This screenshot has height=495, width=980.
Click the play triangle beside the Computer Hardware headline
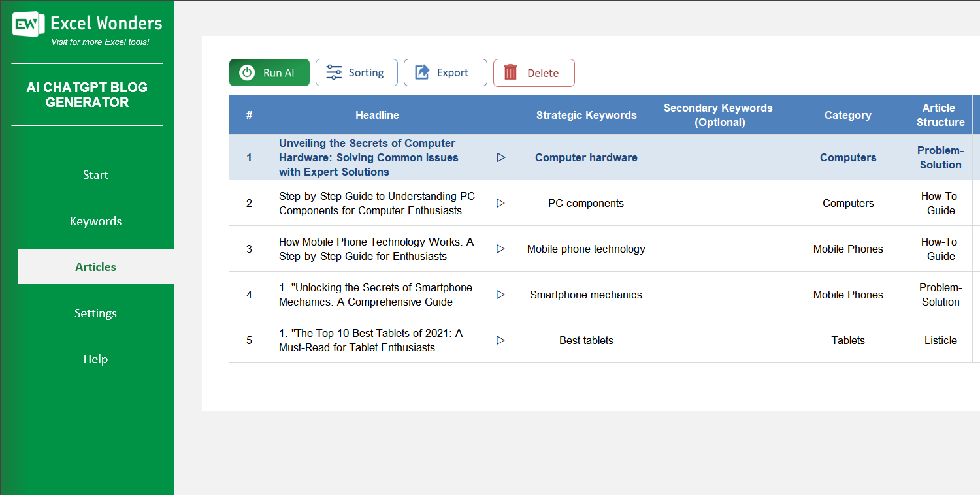tap(501, 157)
